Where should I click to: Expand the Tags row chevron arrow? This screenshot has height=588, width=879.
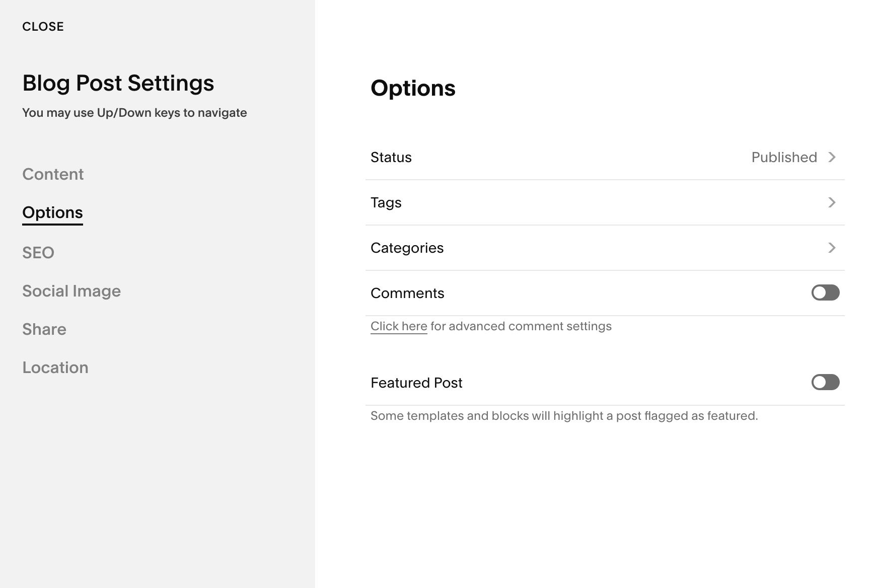point(832,202)
